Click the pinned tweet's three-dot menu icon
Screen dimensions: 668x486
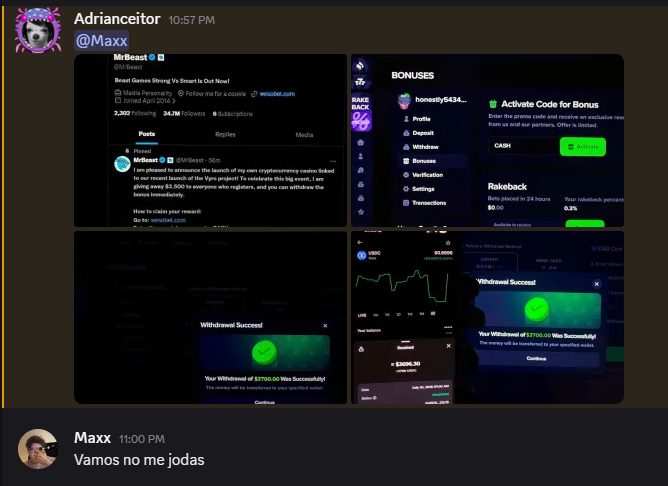[333, 161]
